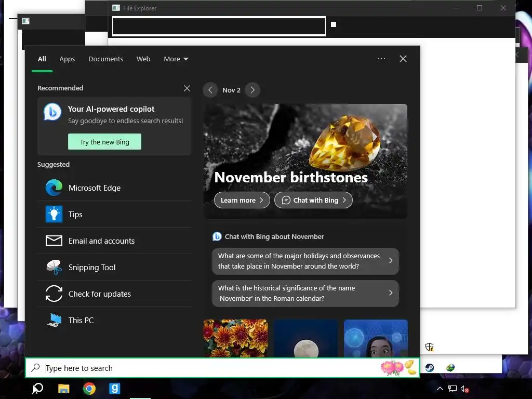
Task: Click the November birthstones headline
Action: (x=291, y=178)
